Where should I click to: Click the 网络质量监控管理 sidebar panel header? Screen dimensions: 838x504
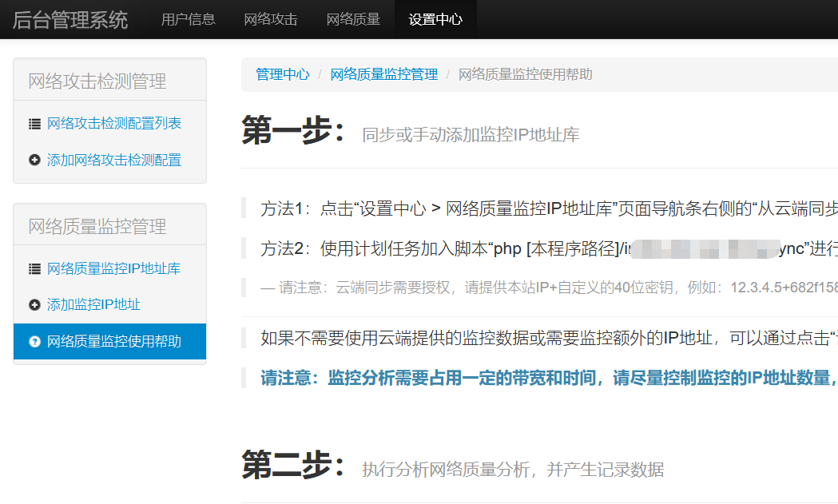[x=97, y=226]
